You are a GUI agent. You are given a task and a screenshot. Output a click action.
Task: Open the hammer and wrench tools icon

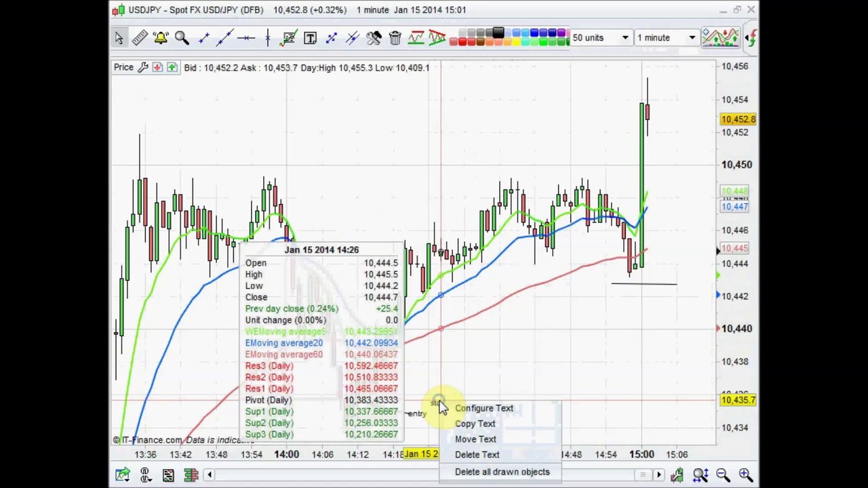tap(374, 38)
